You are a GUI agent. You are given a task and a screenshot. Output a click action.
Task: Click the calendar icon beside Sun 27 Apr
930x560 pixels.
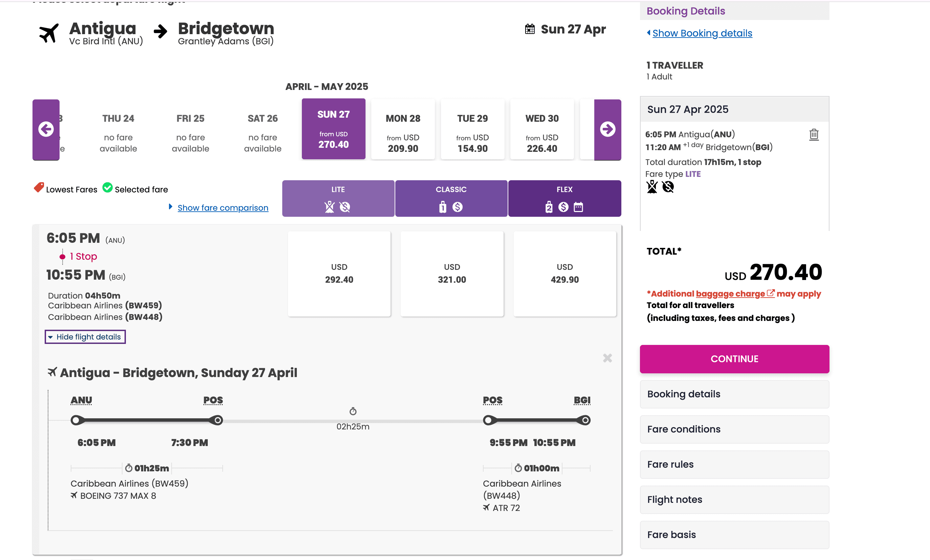click(x=530, y=29)
